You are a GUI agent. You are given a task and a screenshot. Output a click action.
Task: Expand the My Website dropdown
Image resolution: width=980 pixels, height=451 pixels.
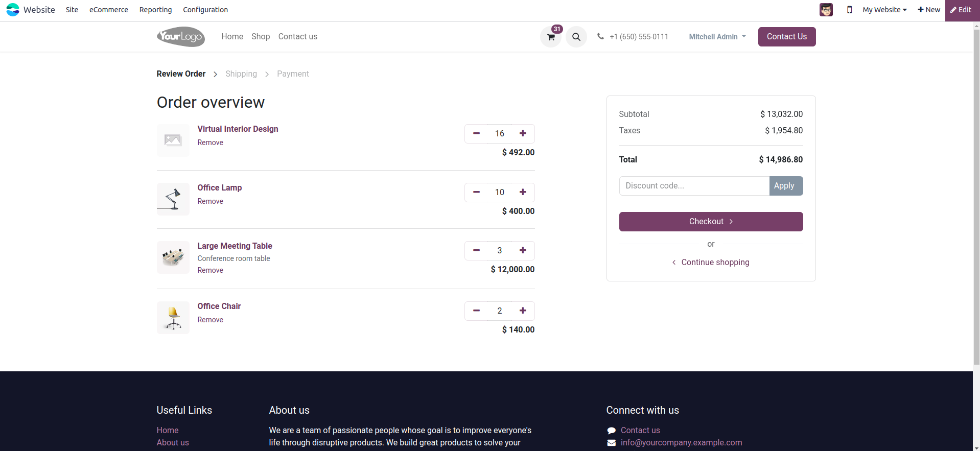884,10
